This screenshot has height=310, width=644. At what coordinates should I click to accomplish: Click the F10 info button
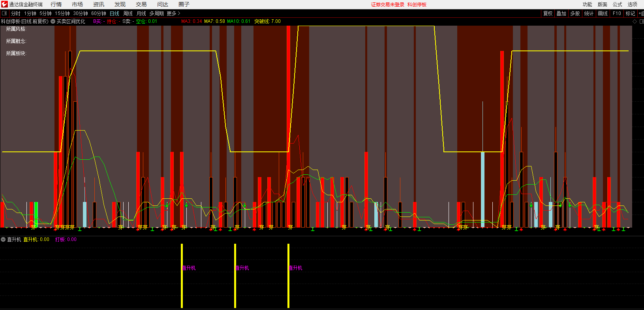coord(617,13)
